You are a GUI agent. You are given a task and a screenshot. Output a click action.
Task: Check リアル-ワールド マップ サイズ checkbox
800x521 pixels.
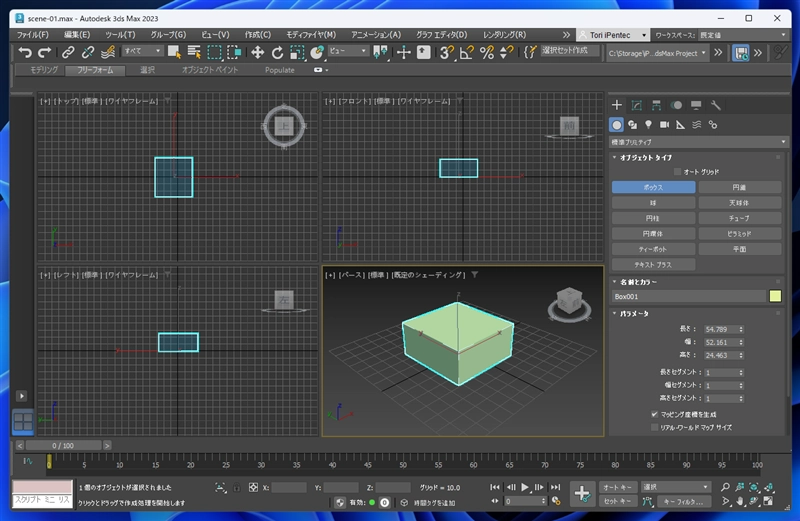[x=654, y=428]
